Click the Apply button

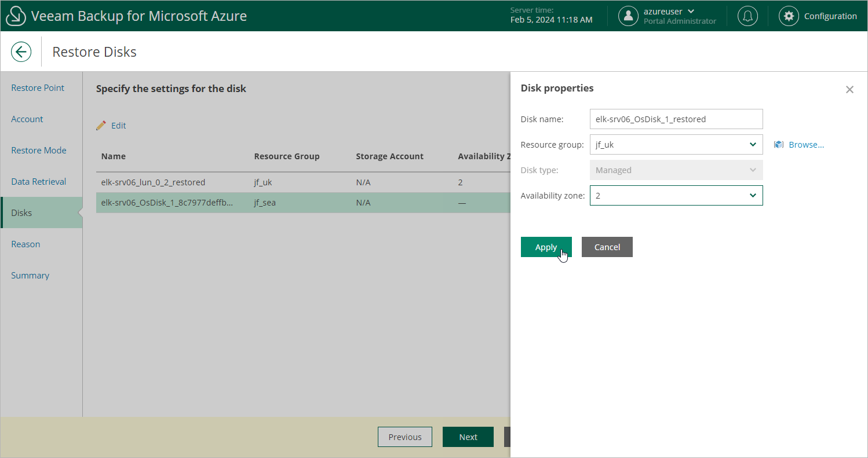546,247
